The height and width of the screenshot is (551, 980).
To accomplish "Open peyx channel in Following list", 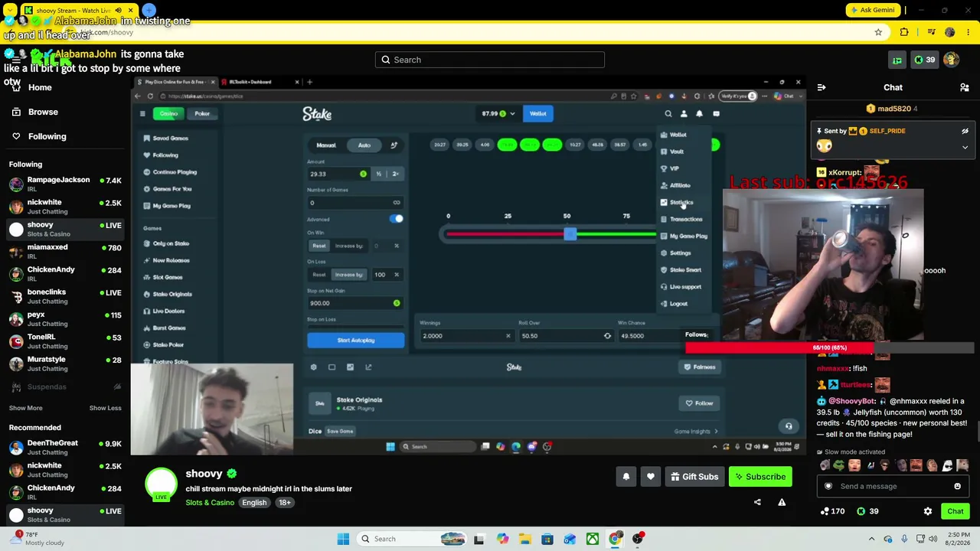I will [65, 318].
